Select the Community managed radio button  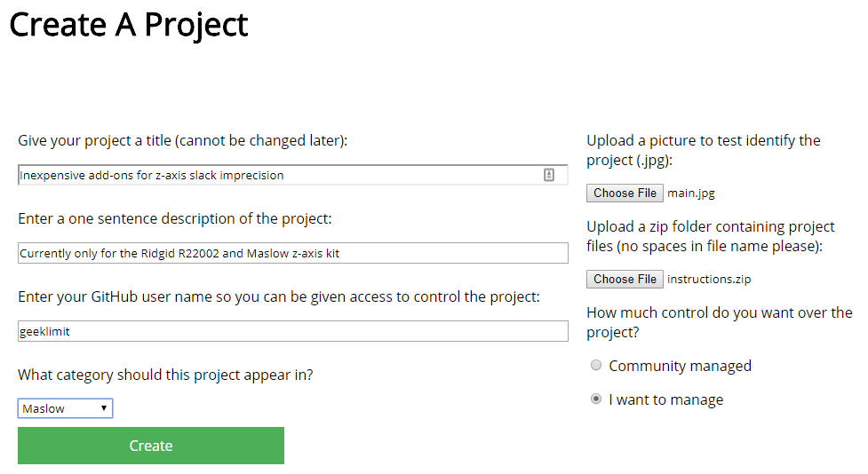click(x=596, y=366)
